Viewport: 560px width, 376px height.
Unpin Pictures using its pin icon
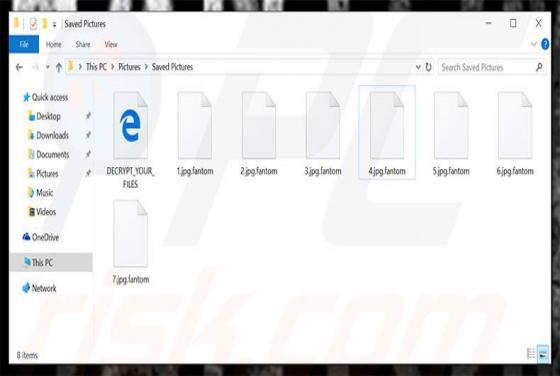pos(88,173)
